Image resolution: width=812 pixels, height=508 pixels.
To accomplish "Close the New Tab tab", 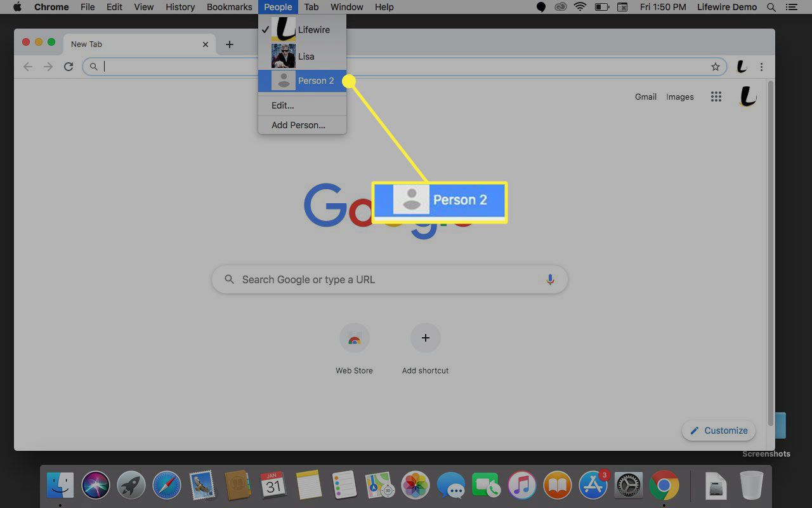I will pos(205,44).
